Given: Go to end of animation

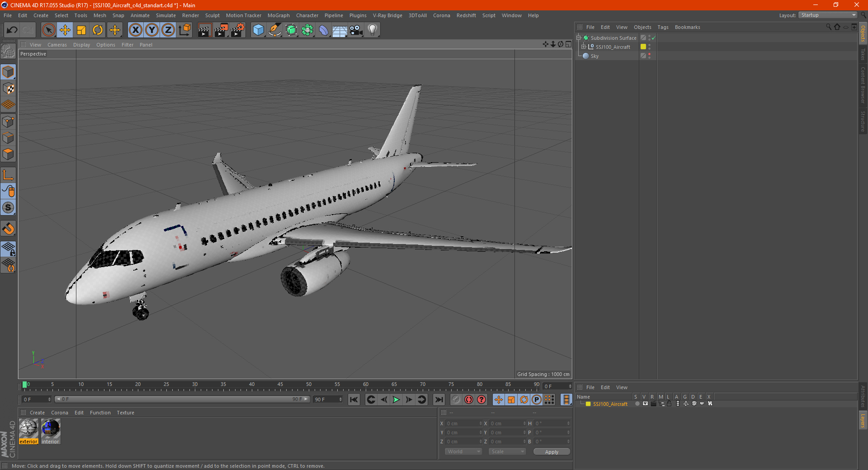Looking at the screenshot, I should click(x=439, y=399).
